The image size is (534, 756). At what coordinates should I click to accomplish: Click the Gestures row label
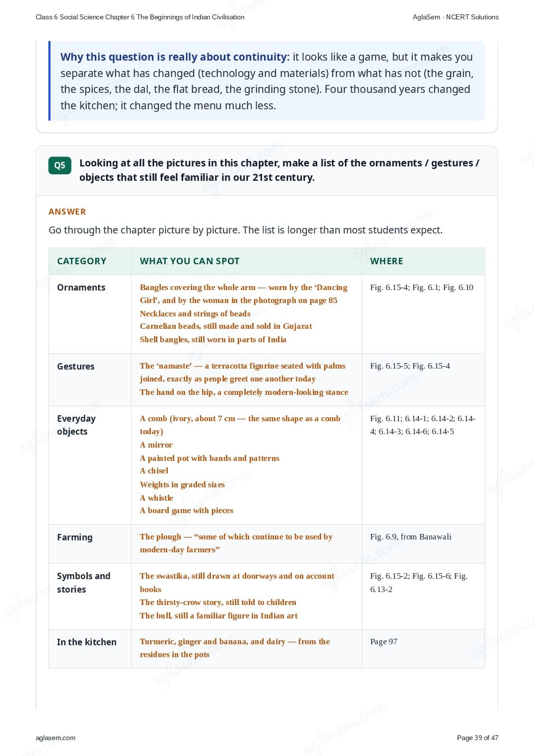point(76,367)
